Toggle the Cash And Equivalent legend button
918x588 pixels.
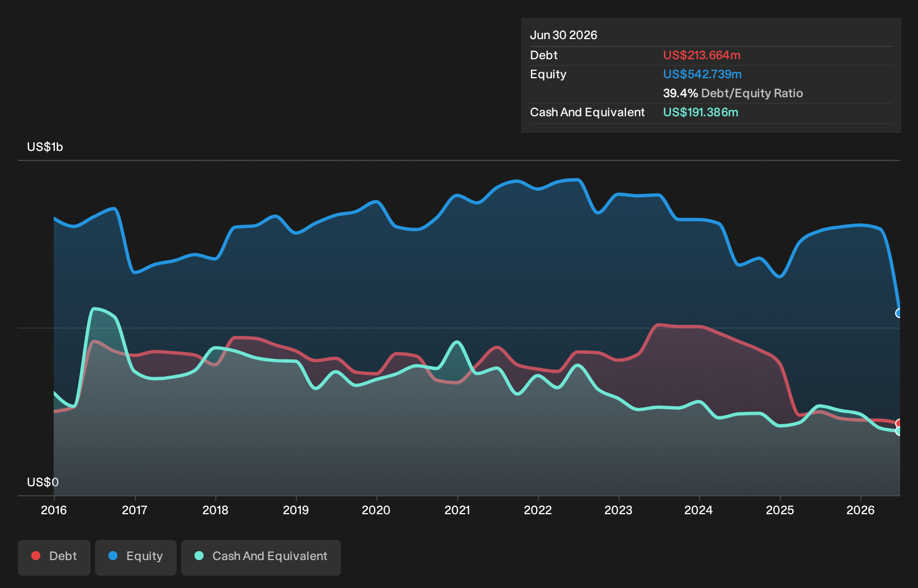click(261, 557)
